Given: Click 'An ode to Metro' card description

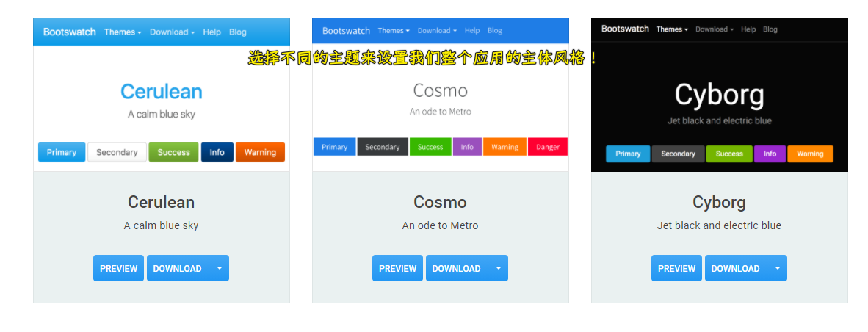Looking at the screenshot, I should pyautogui.click(x=440, y=225).
